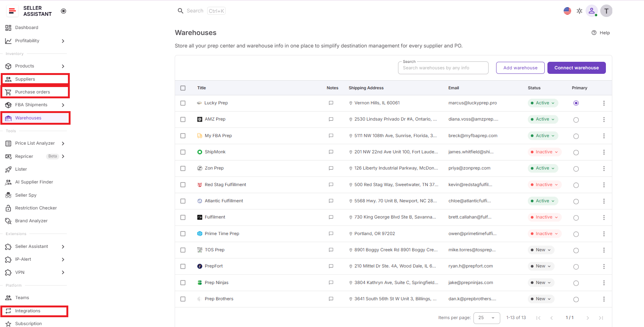Open row options menu for Red Stag Fulfillment
The height and width of the screenshot is (327, 644).
click(604, 185)
